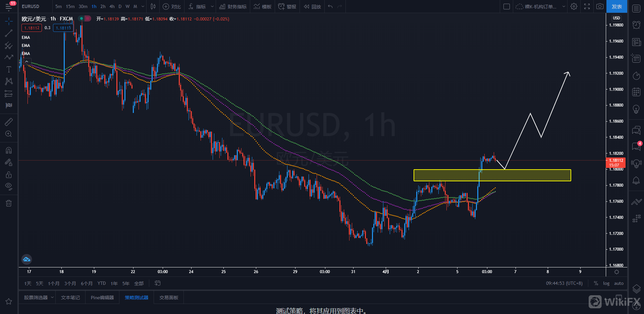Expand the indicators favorites dropdown arrow

pos(212,6)
